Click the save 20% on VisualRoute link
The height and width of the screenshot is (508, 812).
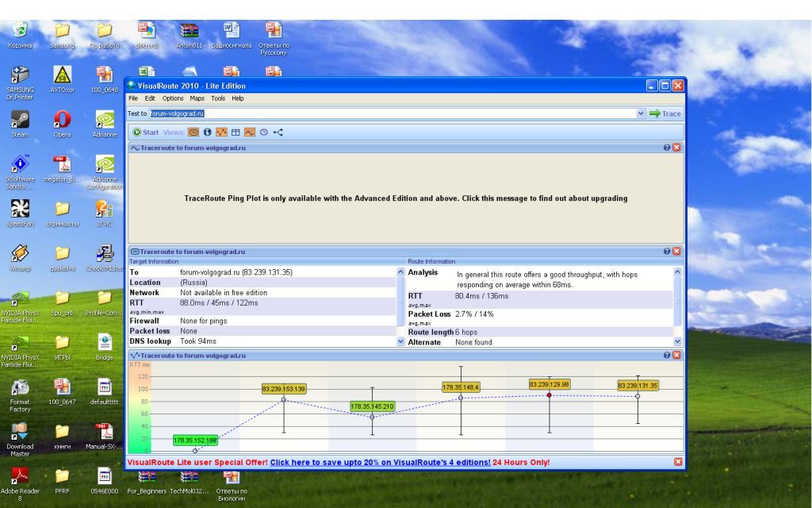click(379, 462)
